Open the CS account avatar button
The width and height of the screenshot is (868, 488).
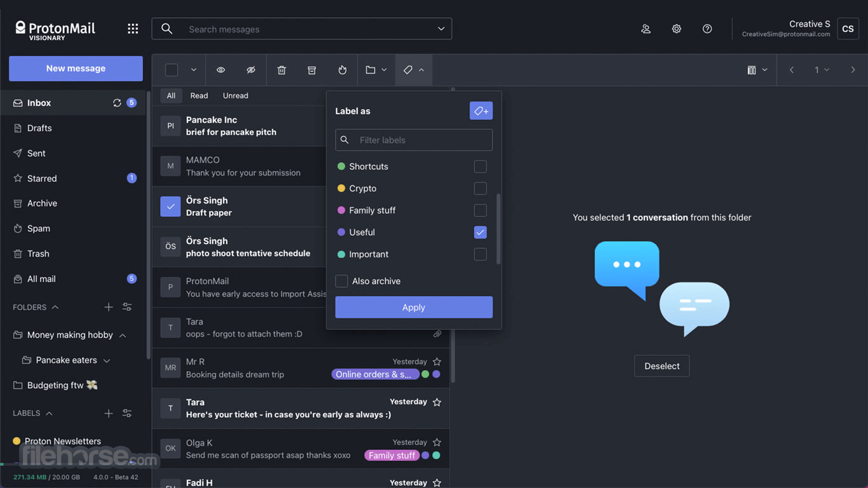point(848,29)
